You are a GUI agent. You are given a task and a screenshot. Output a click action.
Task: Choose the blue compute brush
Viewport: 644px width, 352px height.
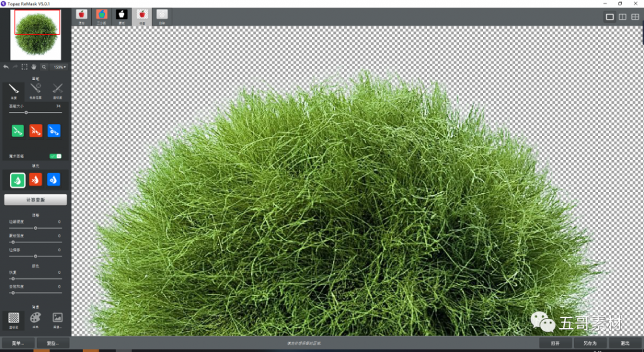point(54,131)
